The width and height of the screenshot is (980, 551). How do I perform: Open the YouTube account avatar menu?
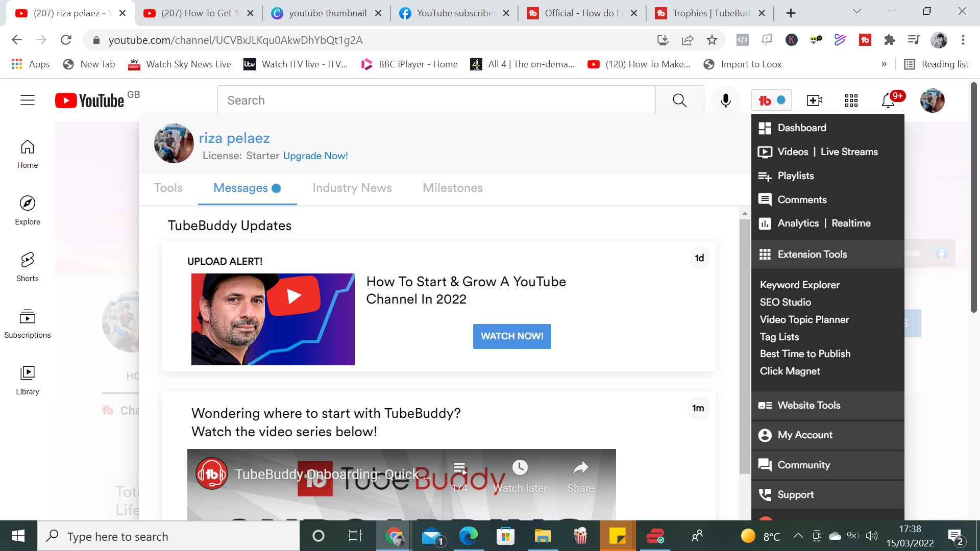pyautogui.click(x=932, y=101)
